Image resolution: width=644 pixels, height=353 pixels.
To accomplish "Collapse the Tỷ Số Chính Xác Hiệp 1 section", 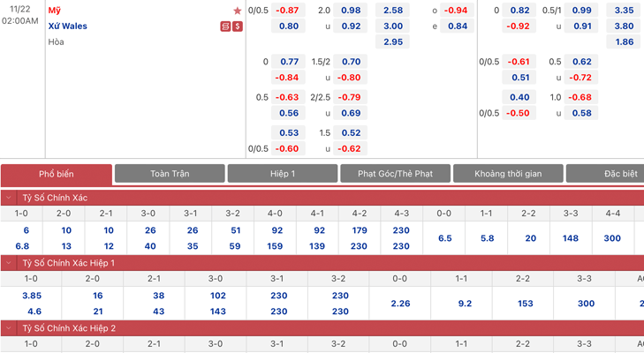I will [x=8, y=263].
